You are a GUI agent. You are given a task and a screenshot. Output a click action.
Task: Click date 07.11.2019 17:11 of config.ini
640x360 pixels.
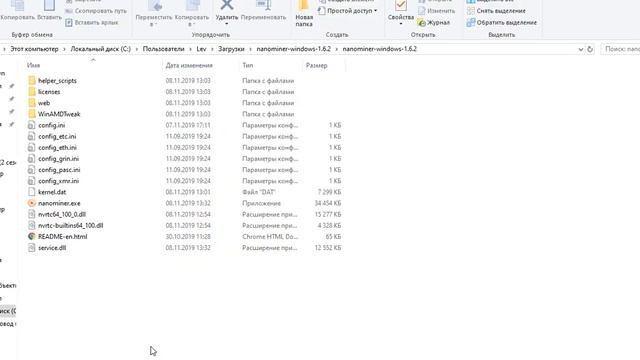[x=188, y=125]
